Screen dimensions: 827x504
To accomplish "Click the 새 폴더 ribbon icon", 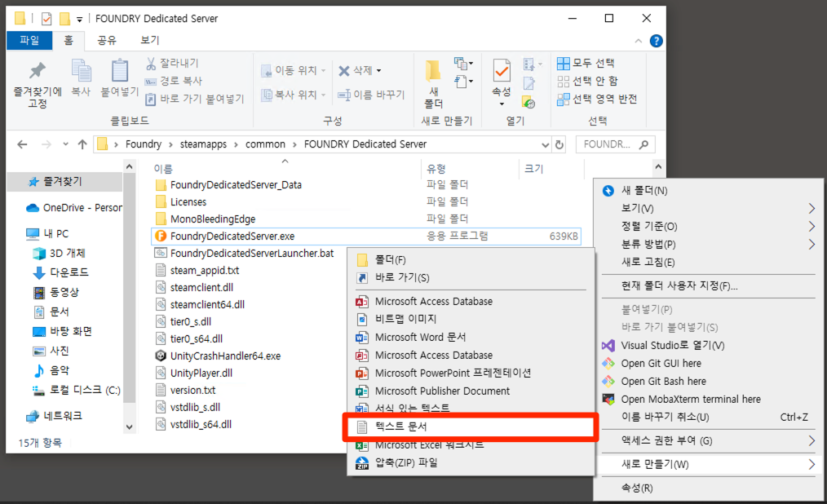I will click(433, 69).
